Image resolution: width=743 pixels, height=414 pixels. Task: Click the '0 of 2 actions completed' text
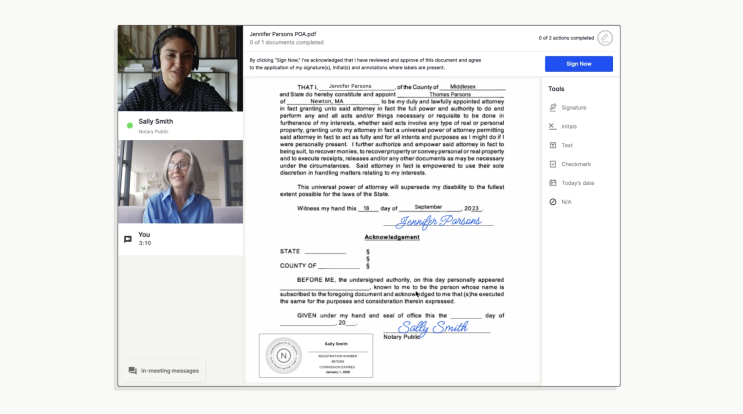[566, 38]
